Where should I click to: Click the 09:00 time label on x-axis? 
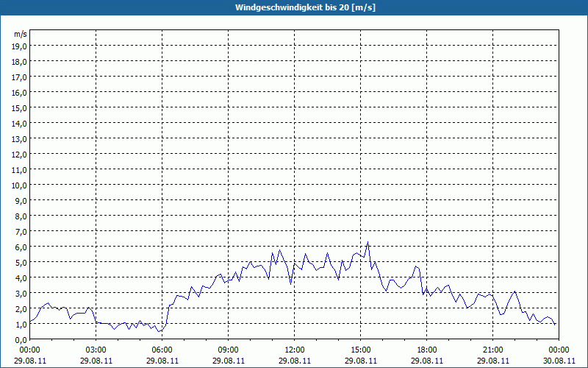229,350
